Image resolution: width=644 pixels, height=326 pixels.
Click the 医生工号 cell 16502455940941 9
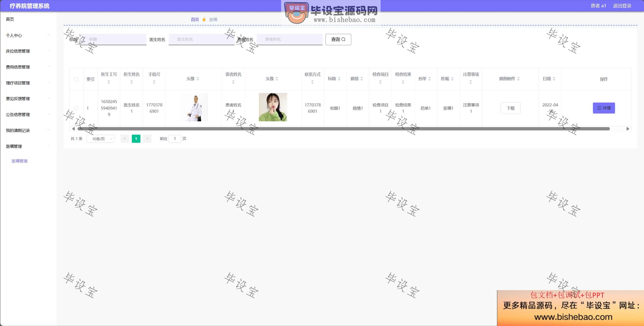pyautogui.click(x=109, y=108)
